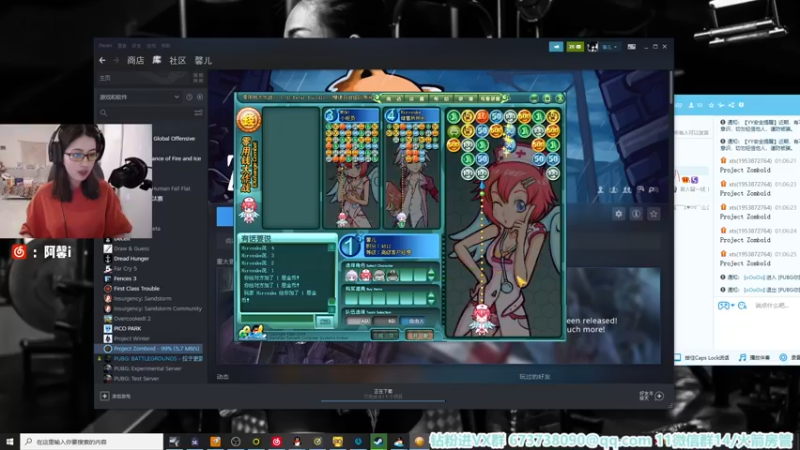This screenshot has width=800, height=450.
Task: Open the green Steam notifications badge
Action: (x=574, y=46)
